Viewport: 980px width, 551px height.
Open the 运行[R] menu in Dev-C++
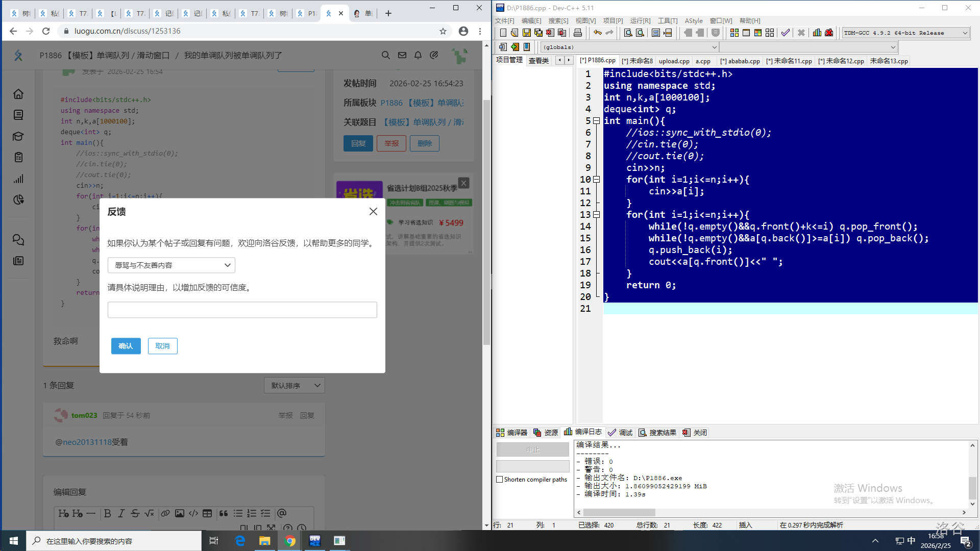640,20
